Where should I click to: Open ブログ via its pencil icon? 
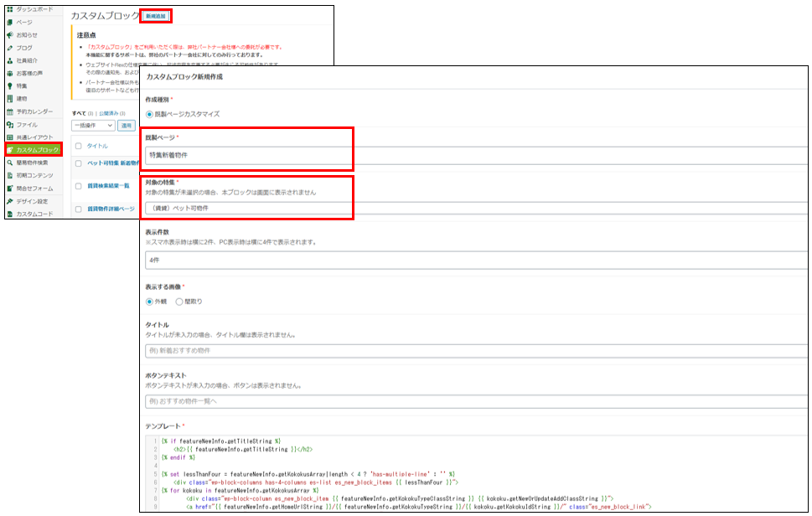coord(9,48)
